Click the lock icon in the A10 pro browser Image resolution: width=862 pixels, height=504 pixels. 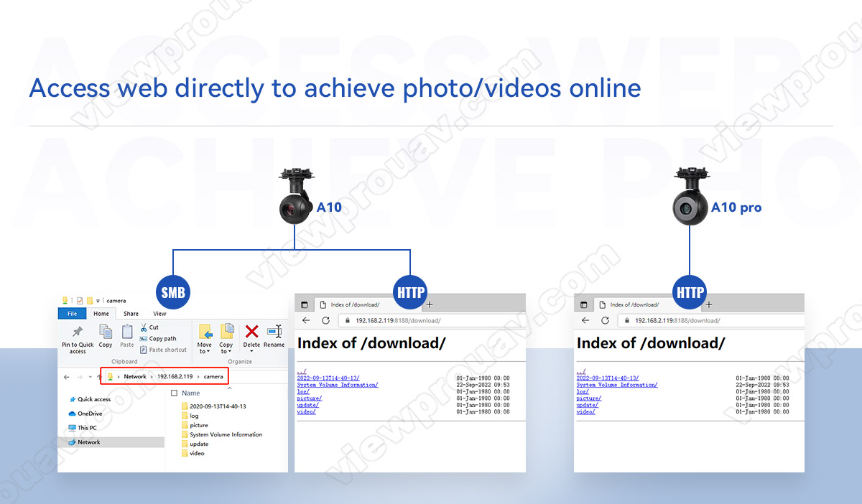click(629, 321)
